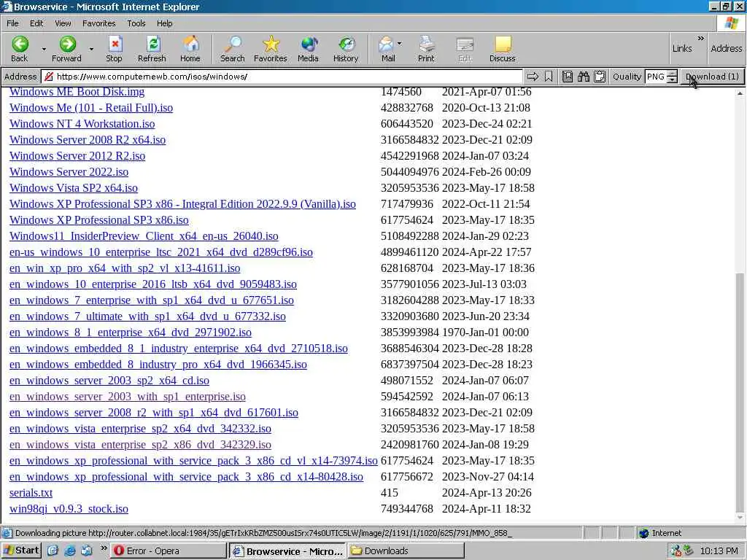This screenshot has width=747, height=560.
Task: Open en_windows_server_2003_sp2_x64_cd.iso link
Action: tap(109, 381)
